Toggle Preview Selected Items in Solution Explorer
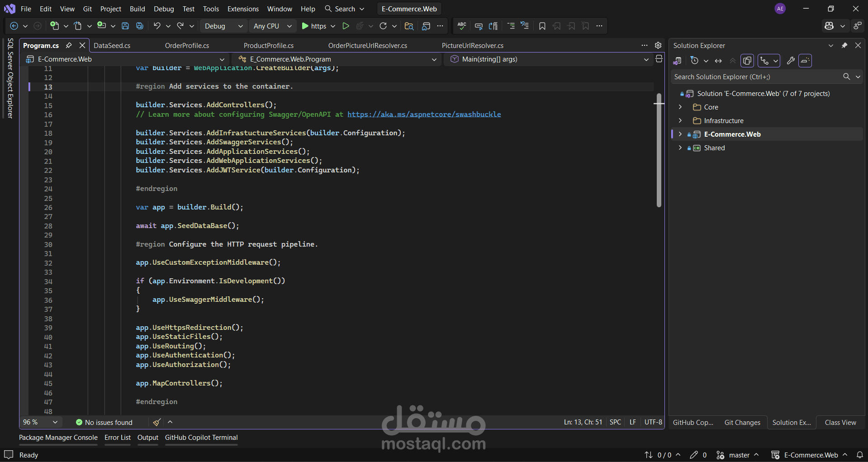 (x=805, y=61)
